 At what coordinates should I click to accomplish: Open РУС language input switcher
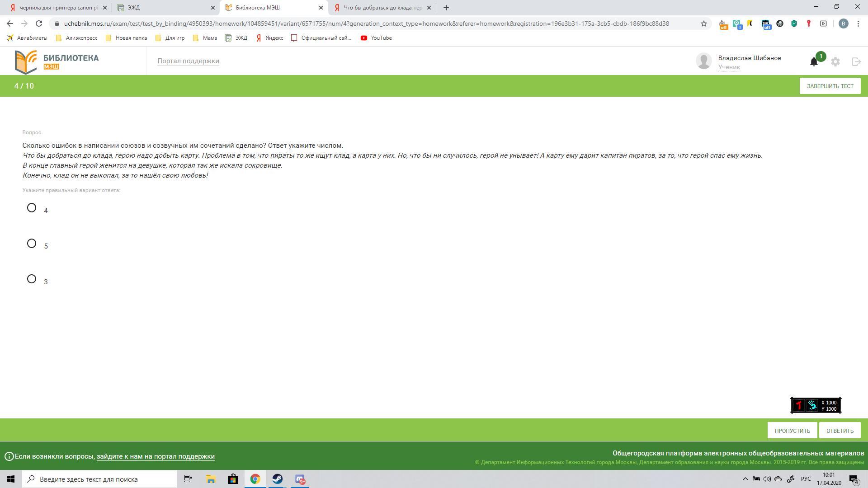(x=806, y=479)
